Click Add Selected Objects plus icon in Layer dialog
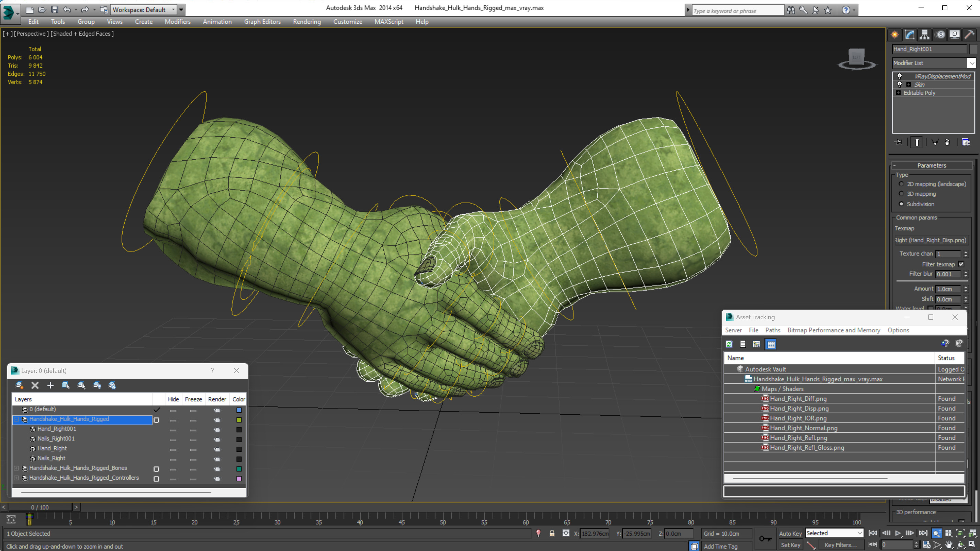Image resolution: width=980 pixels, height=551 pixels. click(50, 385)
